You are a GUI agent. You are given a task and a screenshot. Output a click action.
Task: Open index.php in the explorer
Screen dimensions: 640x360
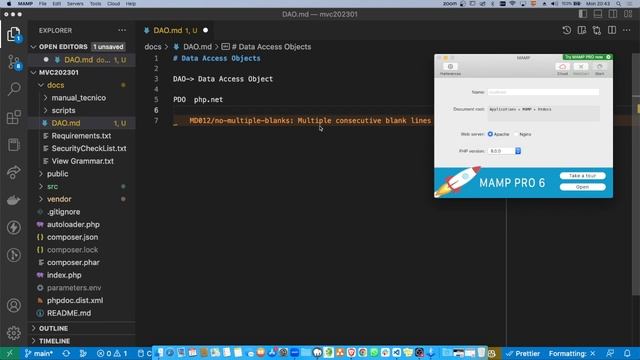coord(64,275)
